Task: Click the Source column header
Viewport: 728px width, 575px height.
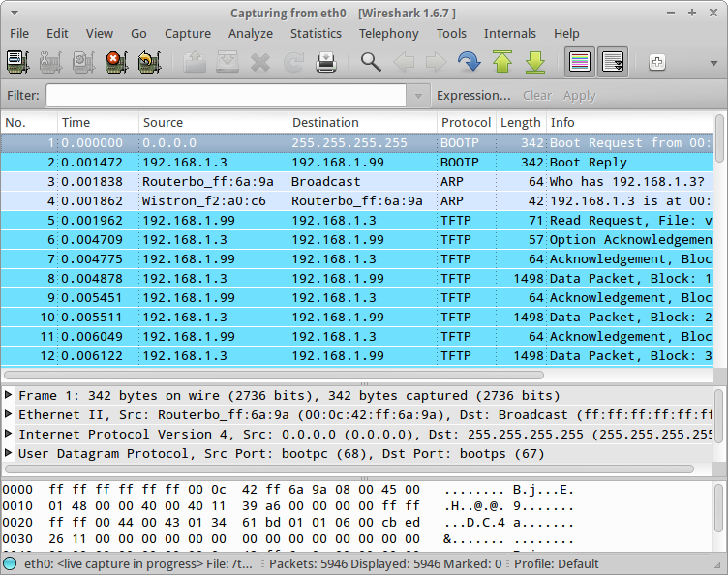Action: tap(213, 123)
